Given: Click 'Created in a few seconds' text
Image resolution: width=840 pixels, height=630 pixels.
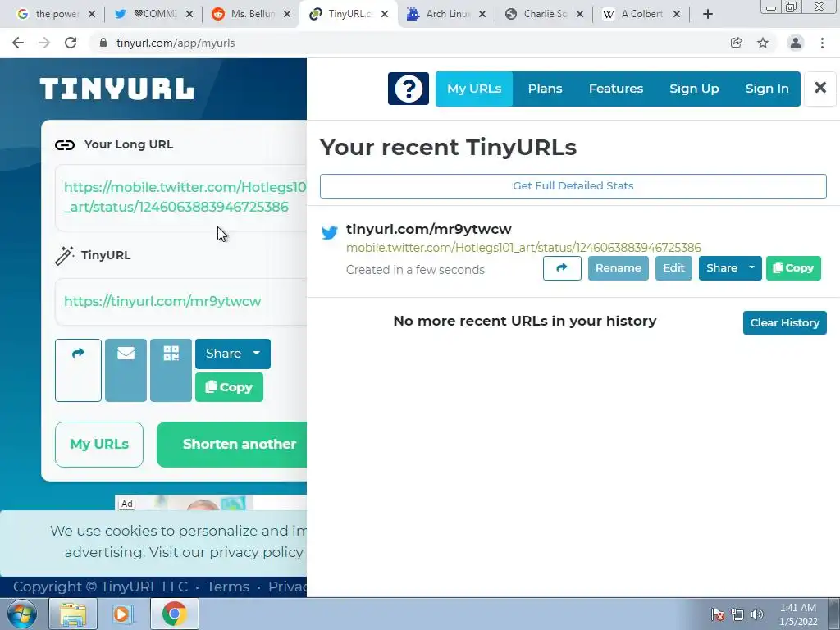Looking at the screenshot, I should point(415,270).
